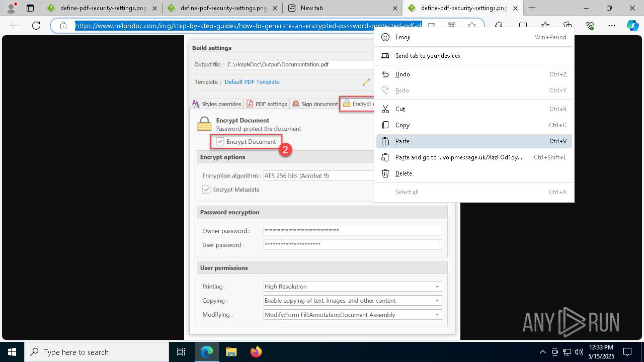
Task: Open the taskbar clock and date
Action: point(600,352)
